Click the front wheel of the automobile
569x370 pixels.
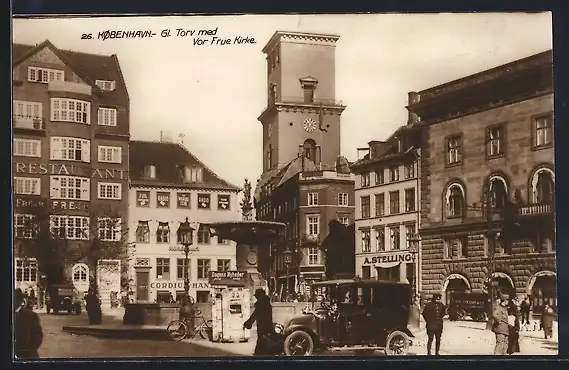click(298, 343)
